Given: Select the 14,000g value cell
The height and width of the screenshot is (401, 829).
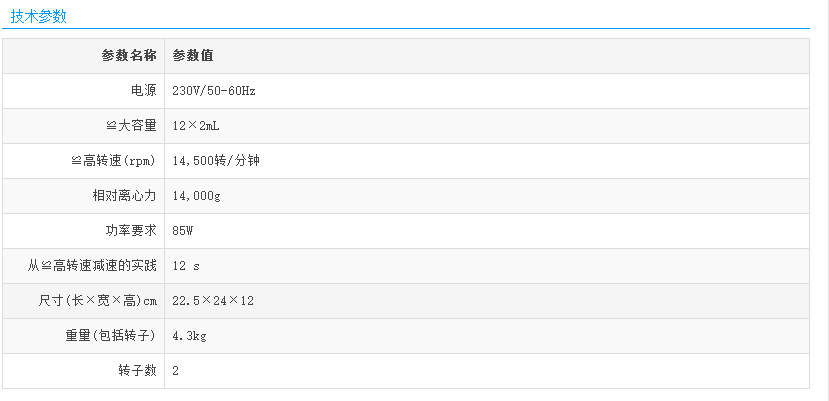Looking at the screenshot, I should (197, 196).
